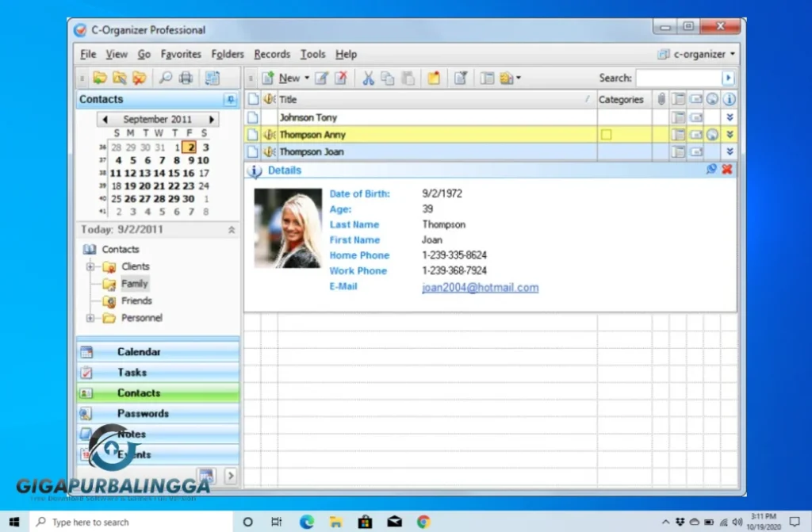Expand the Clients folder in the tree

coord(90,266)
